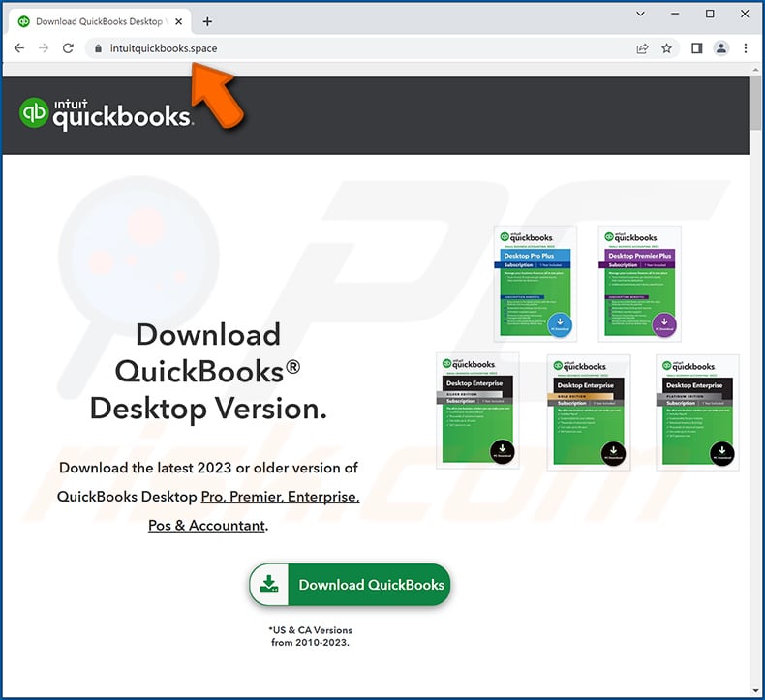Click black download badge on Silver Enterprise box
The image size is (765, 700).
502,451
